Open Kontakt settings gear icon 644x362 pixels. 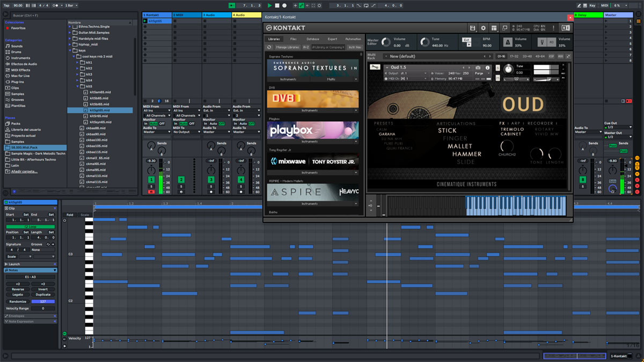click(x=483, y=28)
